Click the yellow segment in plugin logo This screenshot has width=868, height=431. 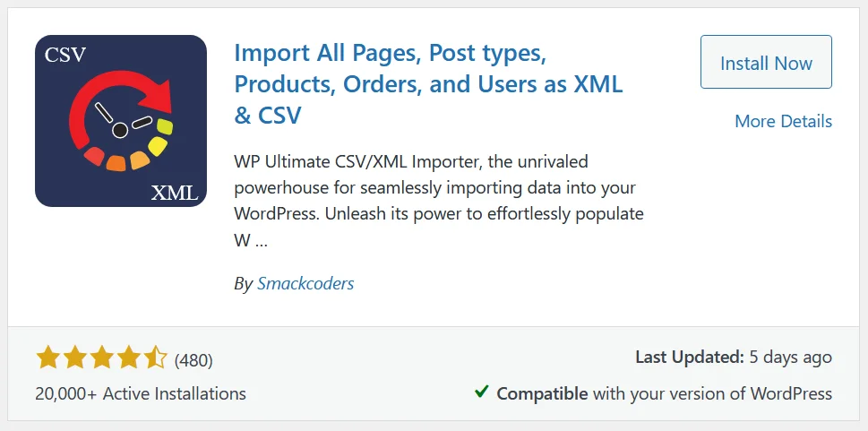click(x=159, y=143)
